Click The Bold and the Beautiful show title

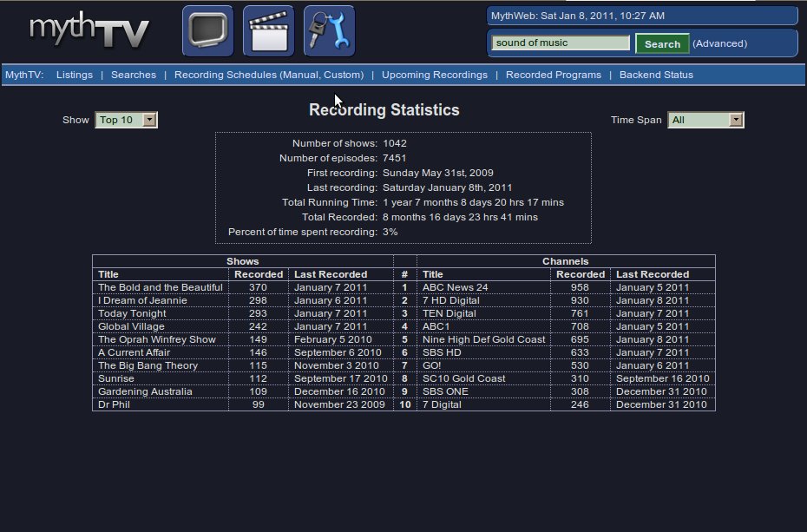(x=160, y=287)
